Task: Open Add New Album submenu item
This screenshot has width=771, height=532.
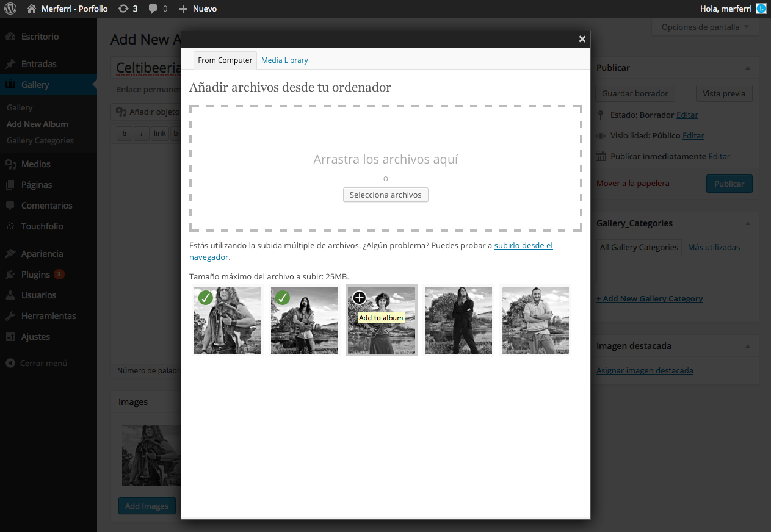Action: coord(37,124)
